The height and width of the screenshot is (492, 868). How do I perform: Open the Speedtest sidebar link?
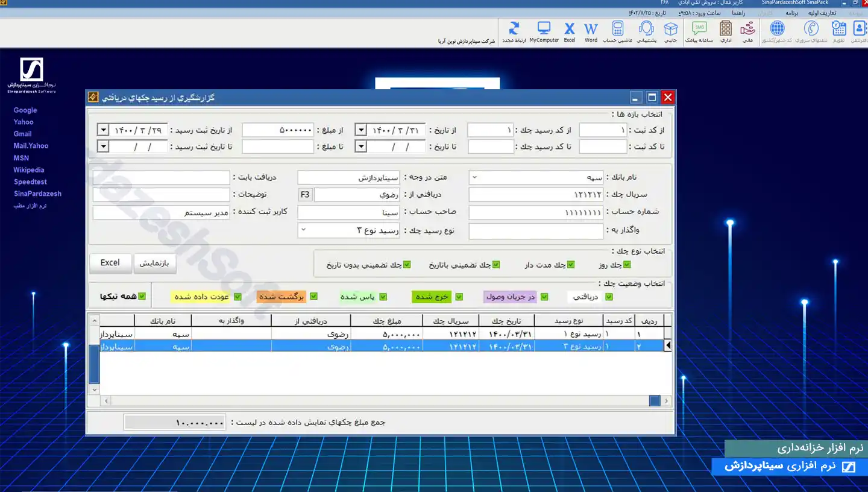30,182
